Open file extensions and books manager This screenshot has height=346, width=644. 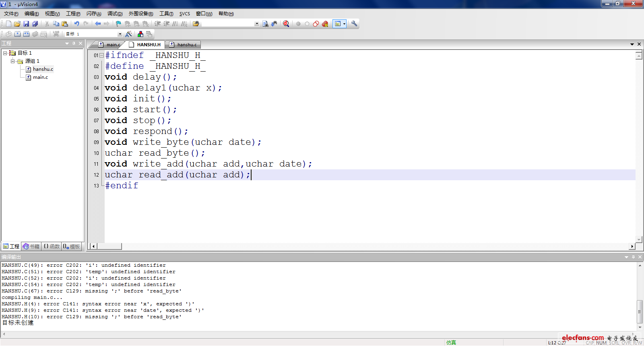point(140,34)
